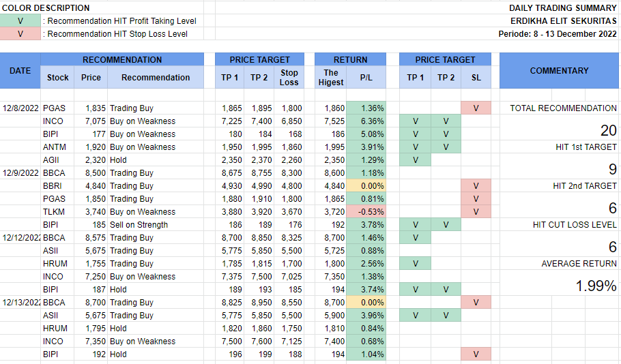Select the 'The Higest' column header
Image resolution: width=621 pixels, height=364 pixels.
330,78
